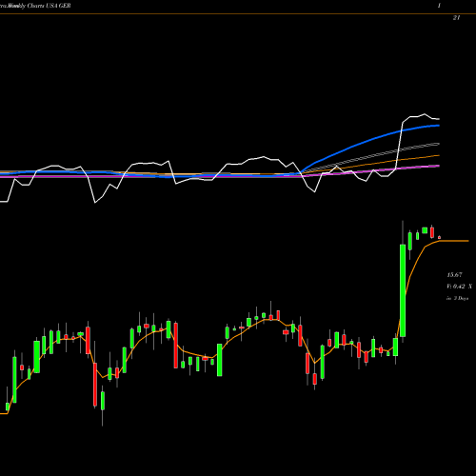Click the price value 15.67
Viewport: 476px width, 476px height.
(454, 275)
